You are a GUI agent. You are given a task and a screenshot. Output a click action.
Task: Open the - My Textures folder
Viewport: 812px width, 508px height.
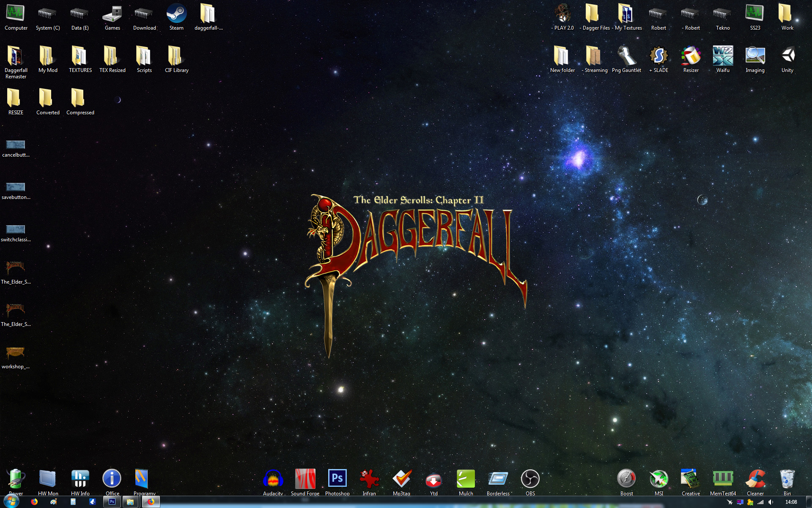tap(627, 18)
